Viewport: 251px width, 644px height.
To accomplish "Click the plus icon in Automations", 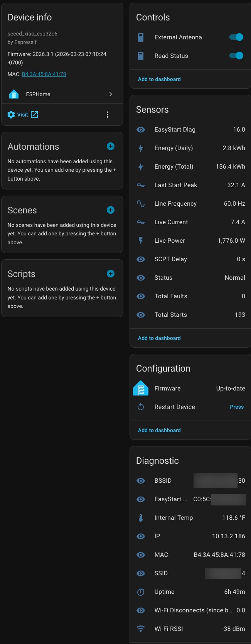I will (111, 146).
